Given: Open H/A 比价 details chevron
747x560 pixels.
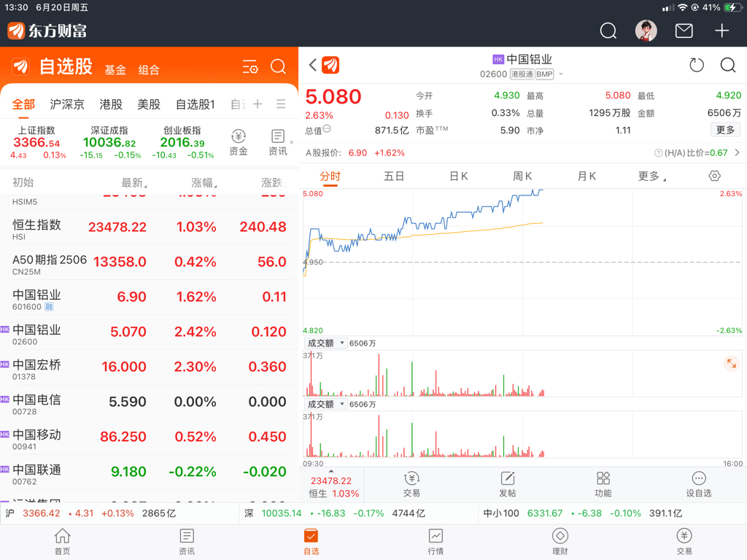Looking at the screenshot, I should pyautogui.click(x=737, y=153).
